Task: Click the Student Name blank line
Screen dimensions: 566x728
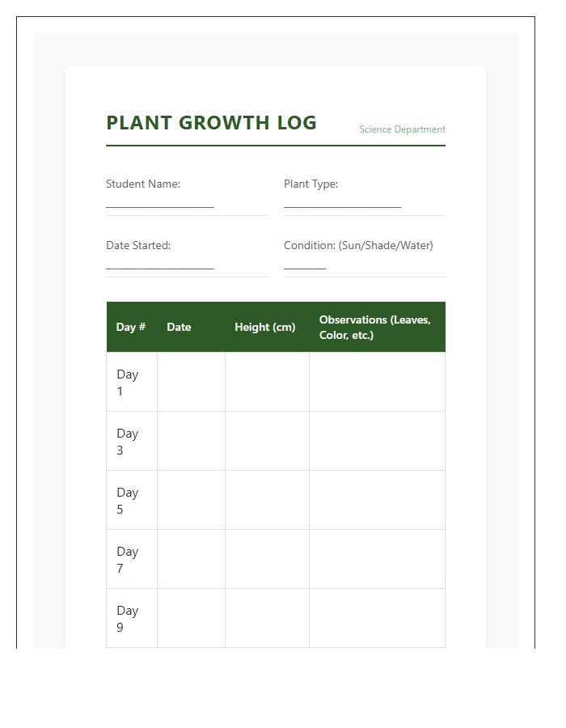Action: point(159,206)
